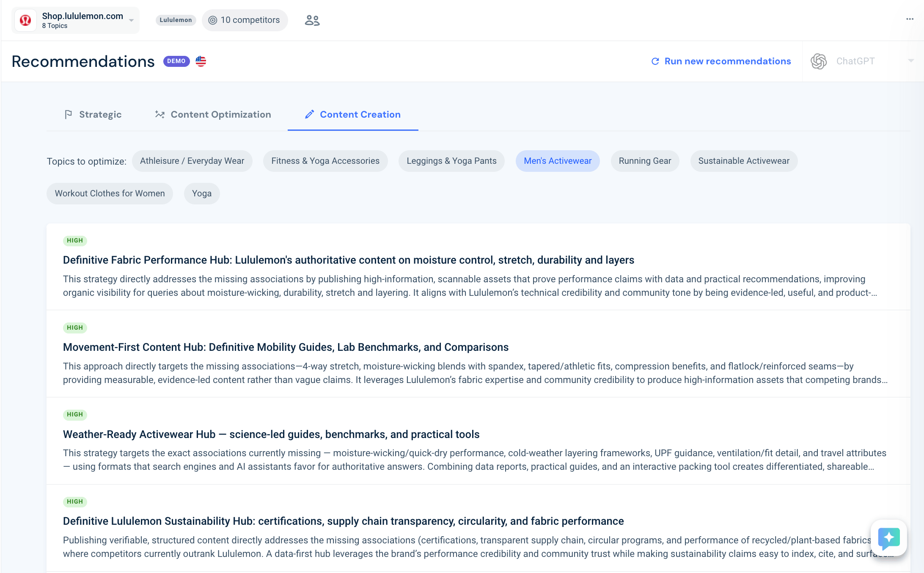Switch to the Strategic tab
Screen dimensions: 924x573
pos(93,115)
